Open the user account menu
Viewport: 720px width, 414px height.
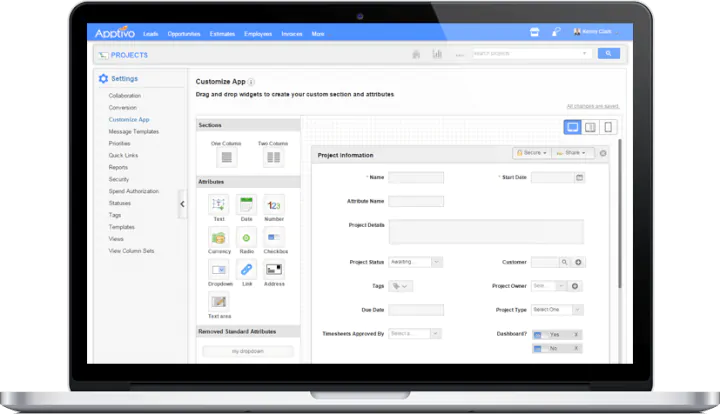[x=596, y=32]
